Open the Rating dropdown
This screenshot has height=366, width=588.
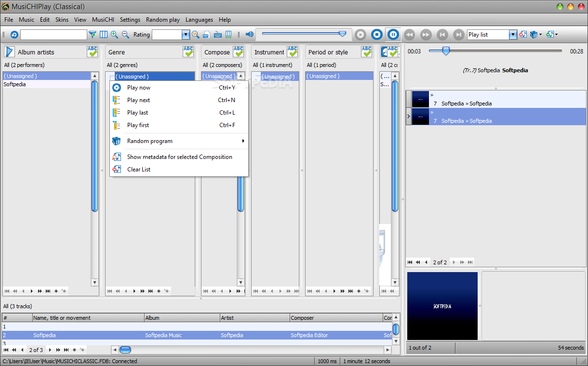186,35
